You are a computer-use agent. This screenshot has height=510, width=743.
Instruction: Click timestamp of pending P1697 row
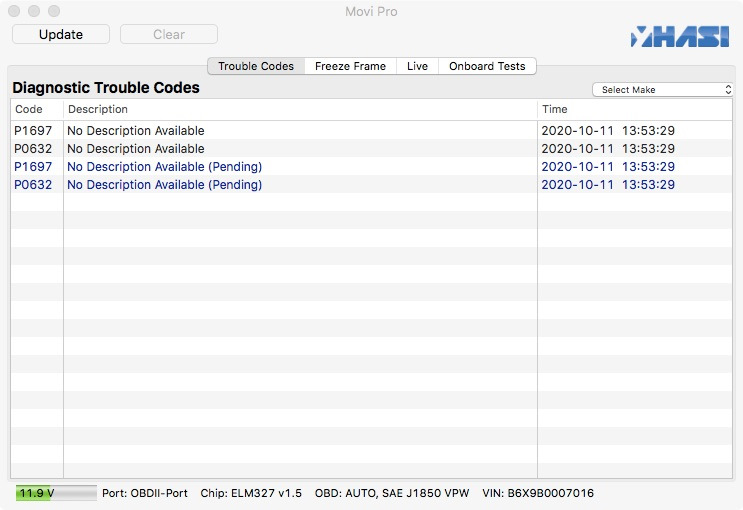pos(608,167)
